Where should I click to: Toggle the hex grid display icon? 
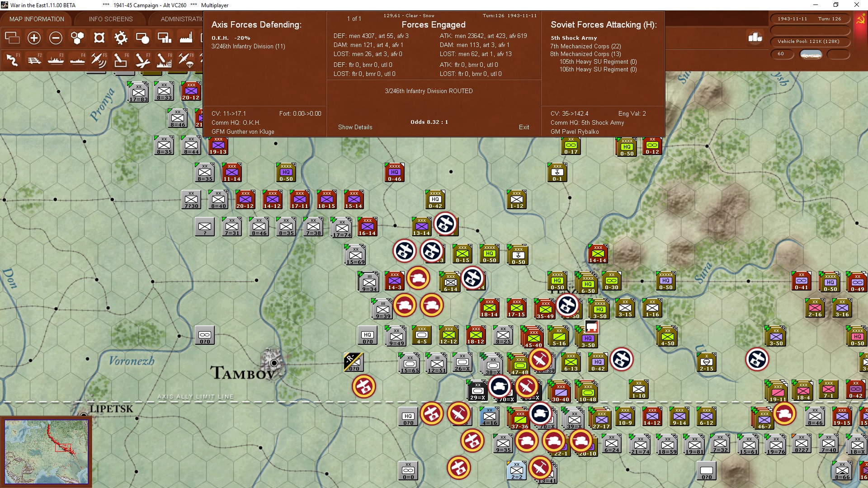[77, 38]
